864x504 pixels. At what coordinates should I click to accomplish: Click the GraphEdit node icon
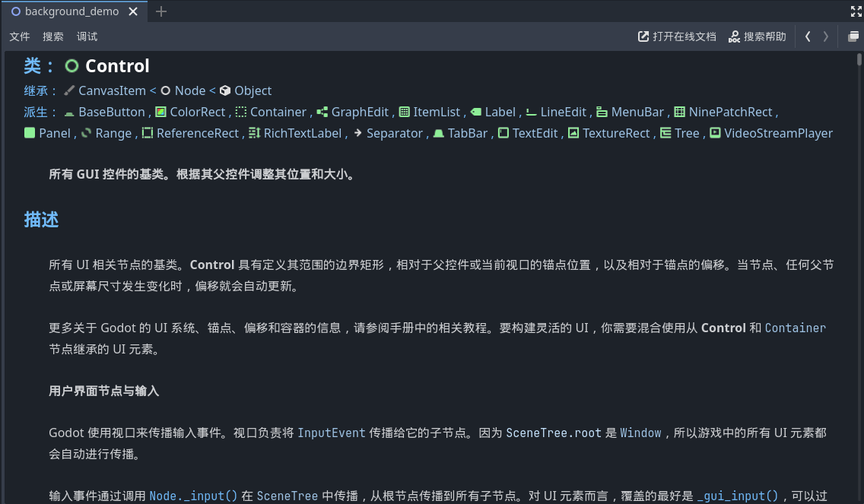[x=322, y=112]
